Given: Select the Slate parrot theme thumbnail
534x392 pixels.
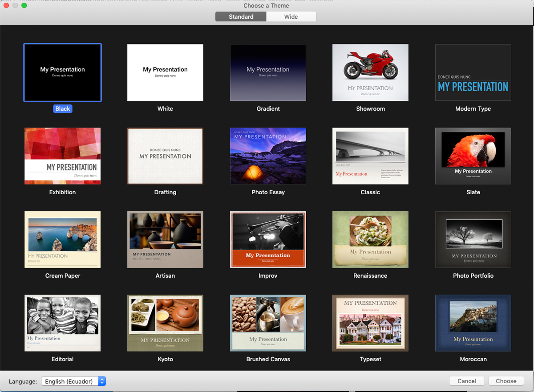Looking at the screenshot, I should pos(473,156).
